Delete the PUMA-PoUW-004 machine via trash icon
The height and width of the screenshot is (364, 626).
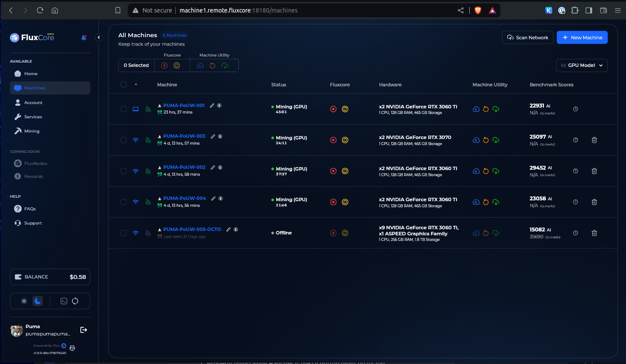tap(594, 202)
